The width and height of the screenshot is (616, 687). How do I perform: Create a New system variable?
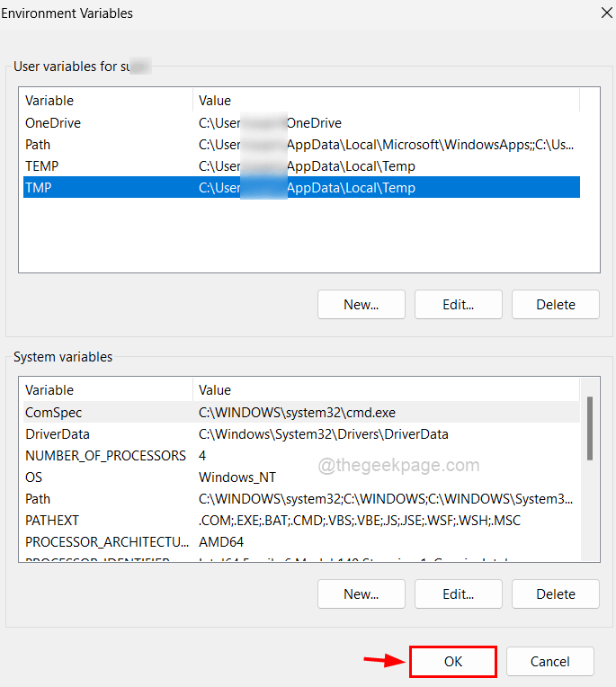361,593
